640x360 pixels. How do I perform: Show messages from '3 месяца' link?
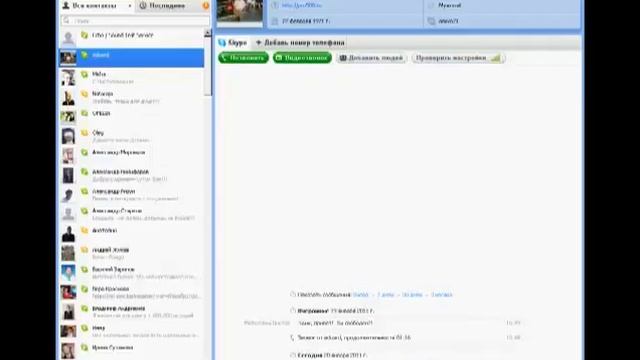(442, 295)
